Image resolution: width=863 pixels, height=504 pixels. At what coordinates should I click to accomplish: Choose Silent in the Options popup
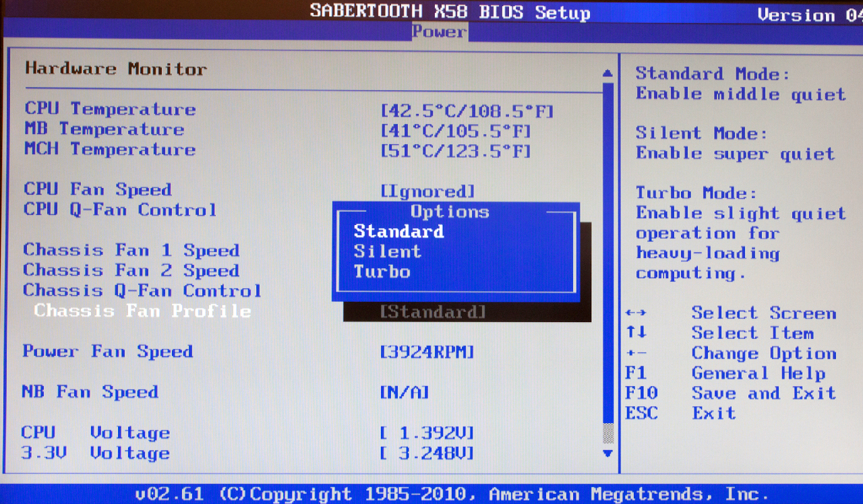[387, 251]
